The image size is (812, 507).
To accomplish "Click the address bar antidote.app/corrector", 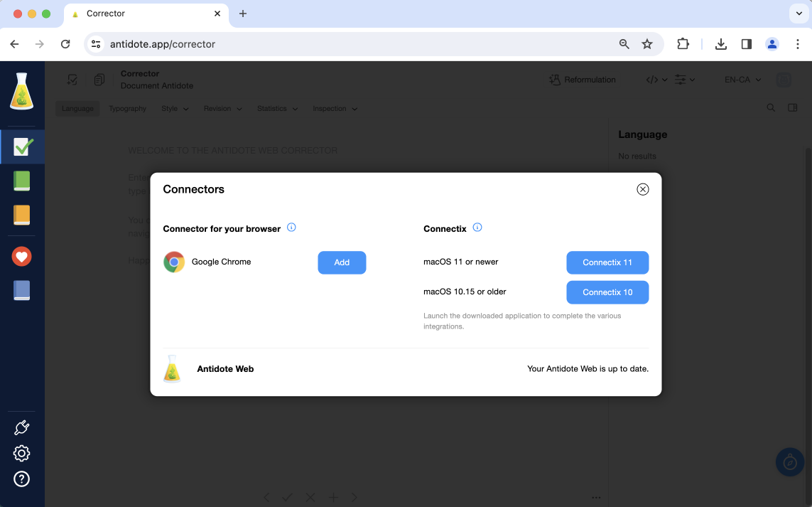I will click(x=163, y=44).
